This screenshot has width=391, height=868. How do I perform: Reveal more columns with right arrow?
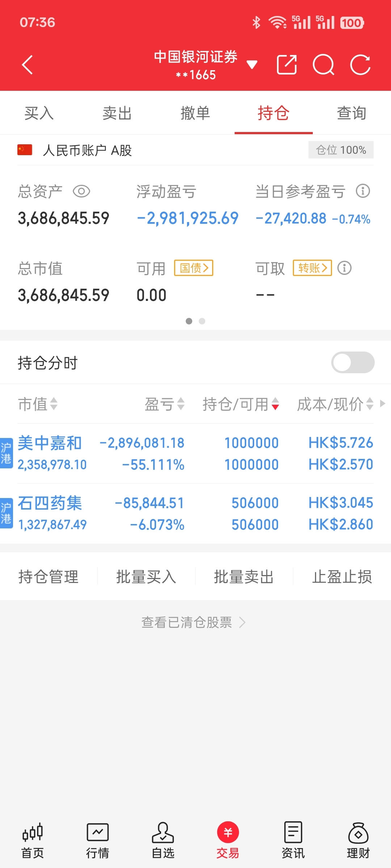(382, 403)
